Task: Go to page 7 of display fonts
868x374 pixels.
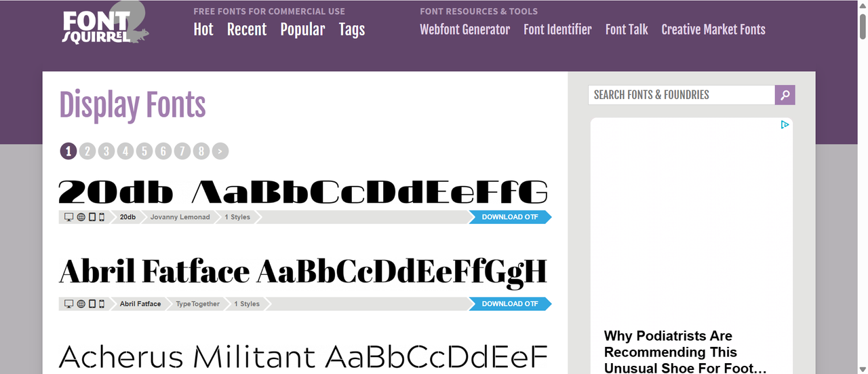Action: point(182,151)
